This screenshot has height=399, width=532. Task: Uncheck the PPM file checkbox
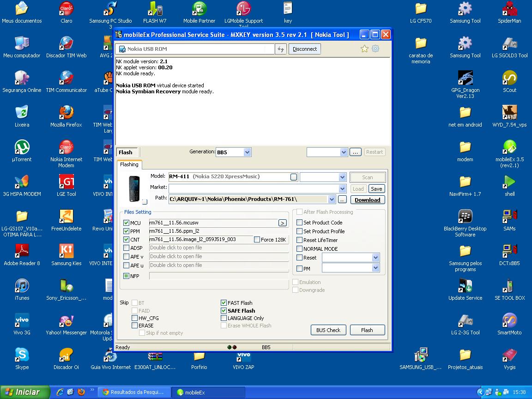(x=127, y=231)
